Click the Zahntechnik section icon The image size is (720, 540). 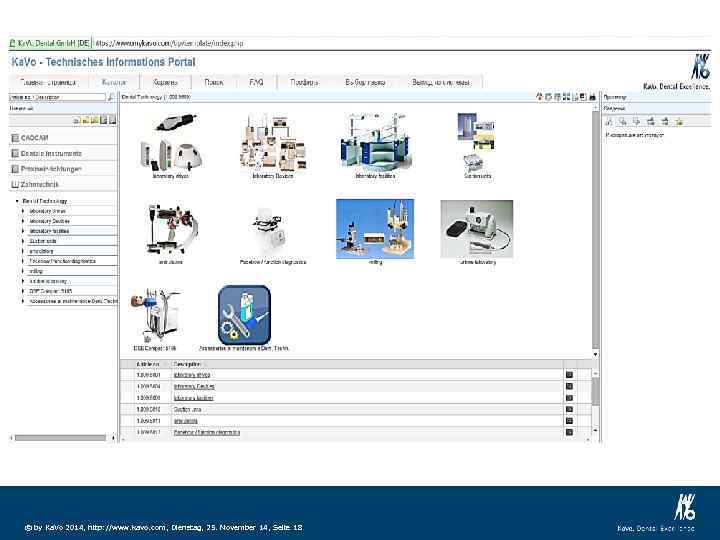15,184
